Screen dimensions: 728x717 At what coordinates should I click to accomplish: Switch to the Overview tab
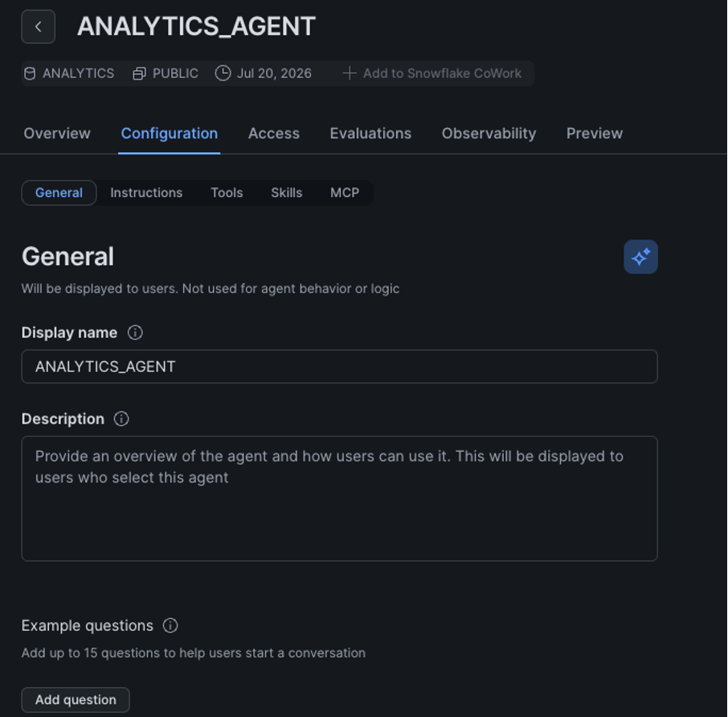click(57, 133)
